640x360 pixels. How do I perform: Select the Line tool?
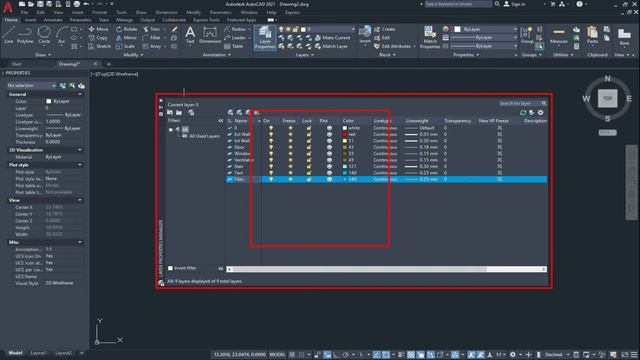click(x=9, y=34)
